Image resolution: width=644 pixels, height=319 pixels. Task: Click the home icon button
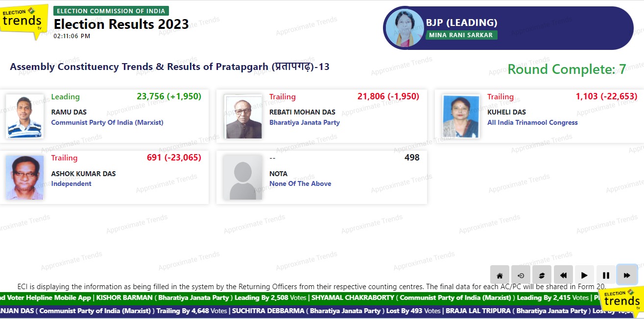point(500,275)
